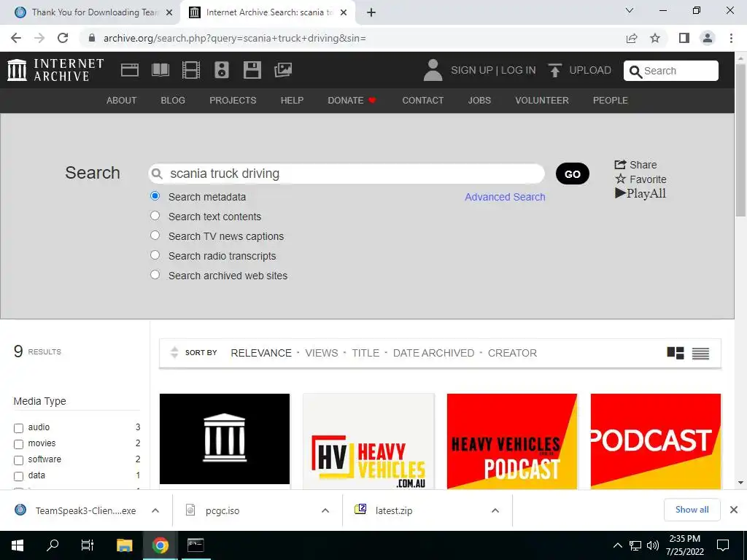Click the header Search box
Screen dimensions: 747x560
click(671, 71)
